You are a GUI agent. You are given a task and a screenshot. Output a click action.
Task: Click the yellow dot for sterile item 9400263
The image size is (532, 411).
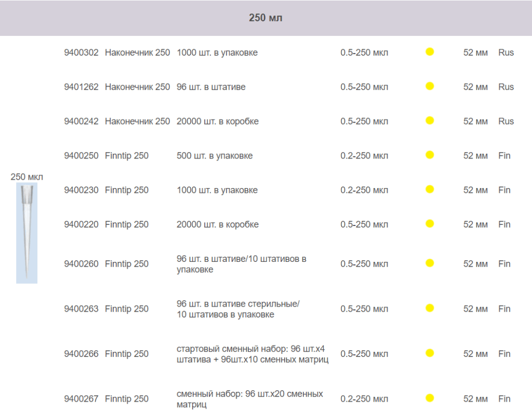[430, 308]
